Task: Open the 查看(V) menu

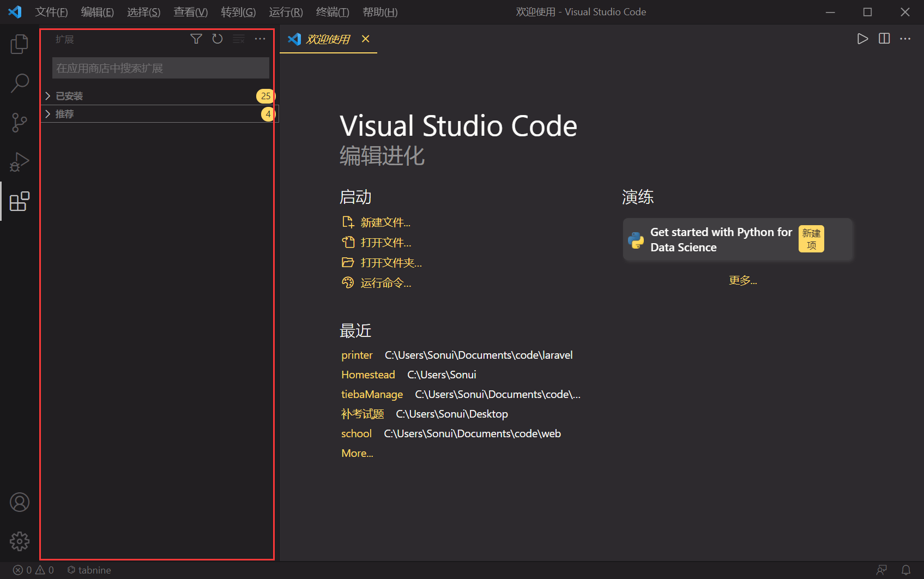Action: tap(190, 12)
